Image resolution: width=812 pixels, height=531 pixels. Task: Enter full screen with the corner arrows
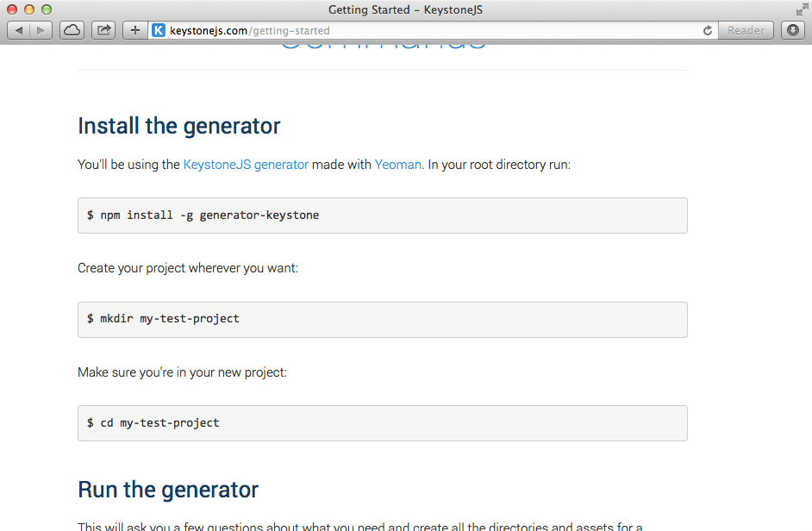pyautogui.click(x=802, y=9)
